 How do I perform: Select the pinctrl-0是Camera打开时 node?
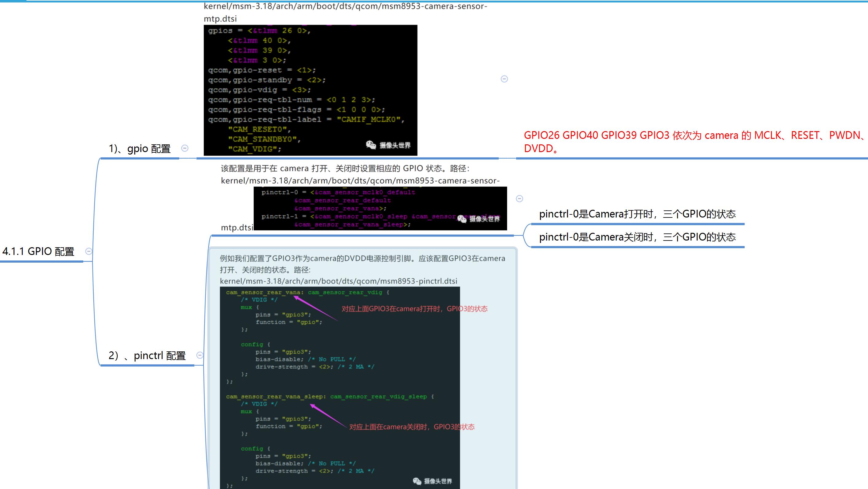pos(637,214)
